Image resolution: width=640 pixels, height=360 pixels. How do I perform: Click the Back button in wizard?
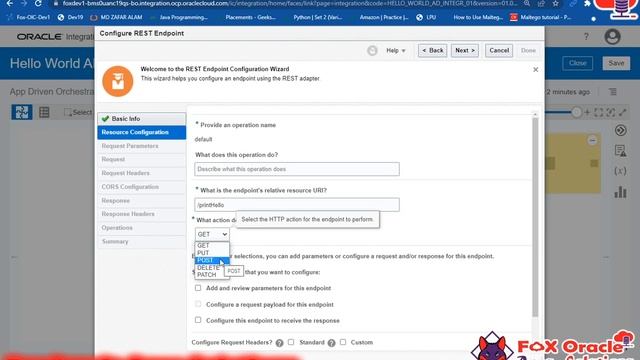pos(432,51)
